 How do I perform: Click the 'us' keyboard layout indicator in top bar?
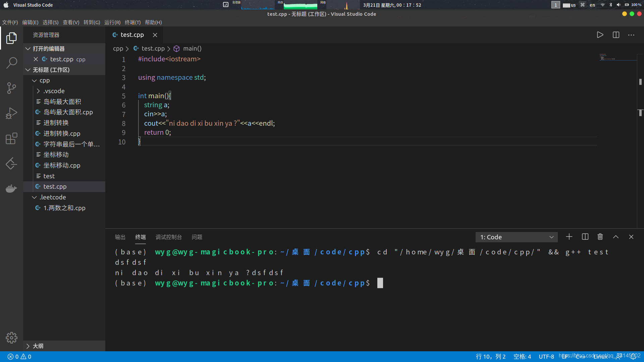569,5
